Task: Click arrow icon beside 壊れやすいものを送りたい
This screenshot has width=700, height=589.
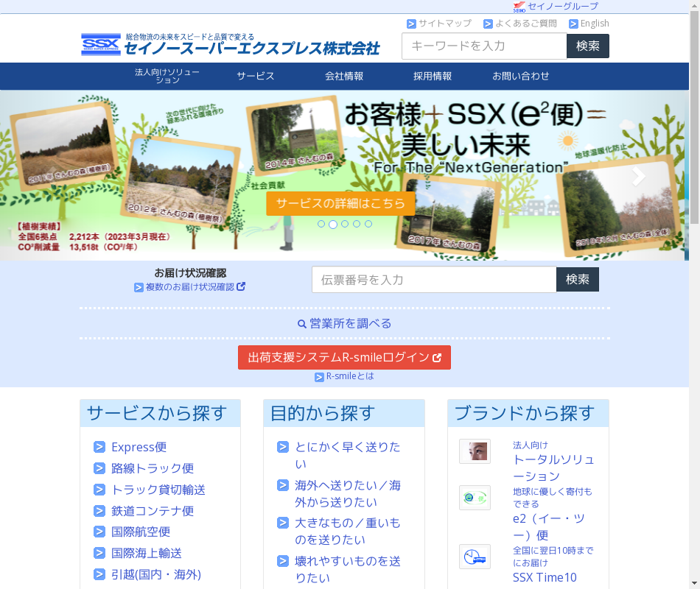Action: [x=283, y=560]
